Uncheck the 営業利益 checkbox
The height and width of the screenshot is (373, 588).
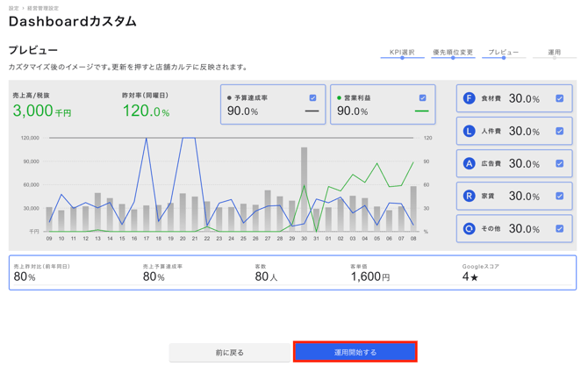(422, 97)
